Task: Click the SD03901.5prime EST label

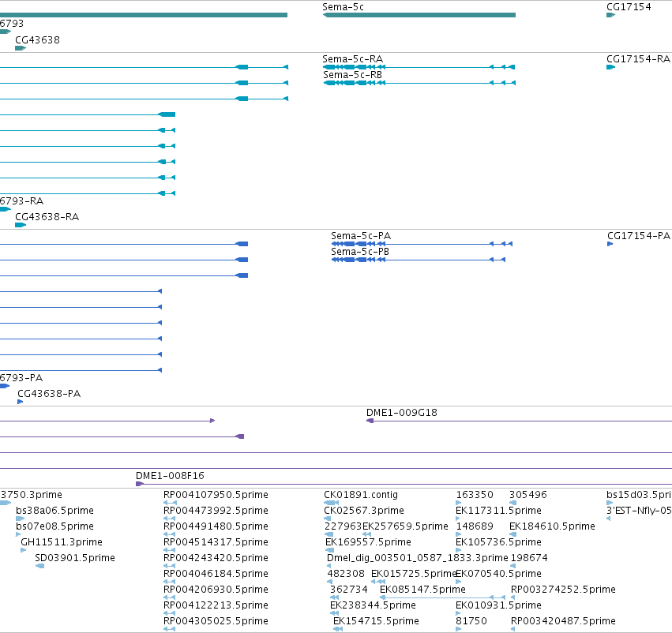Action: [74, 558]
